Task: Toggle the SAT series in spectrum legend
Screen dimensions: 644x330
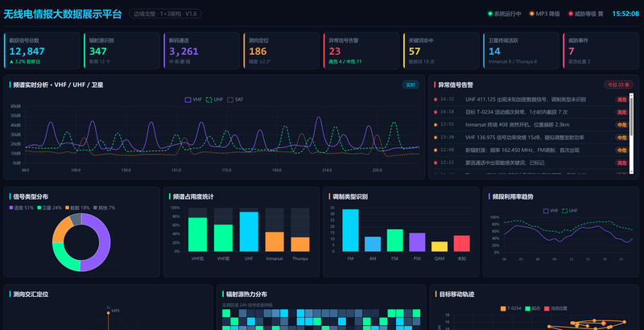Action: coord(230,100)
